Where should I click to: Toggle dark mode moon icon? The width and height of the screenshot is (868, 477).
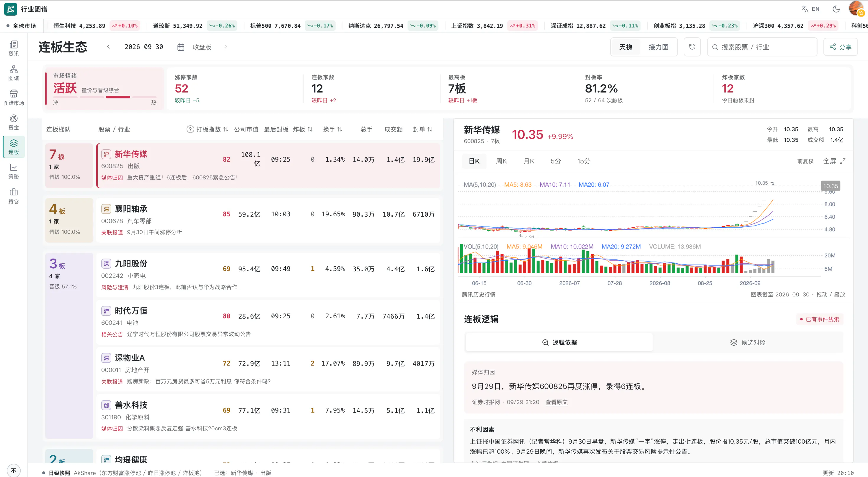click(x=836, y=9)
